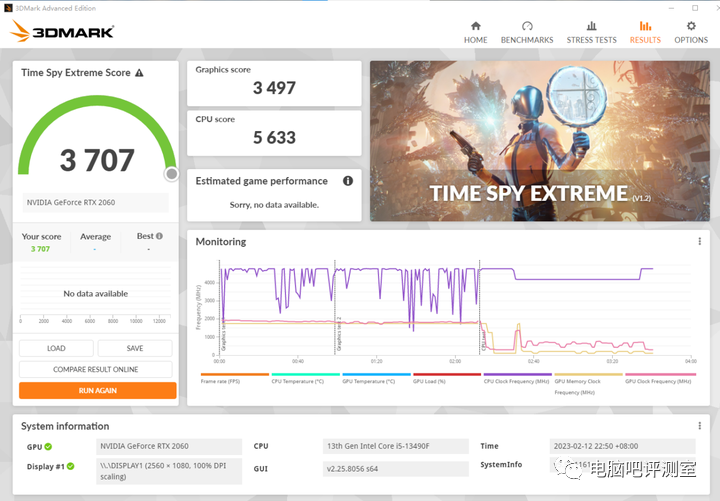The image size is (720, 501).
Task: Toggle GPU Load (%) legend entry
Action: (447, 378)
